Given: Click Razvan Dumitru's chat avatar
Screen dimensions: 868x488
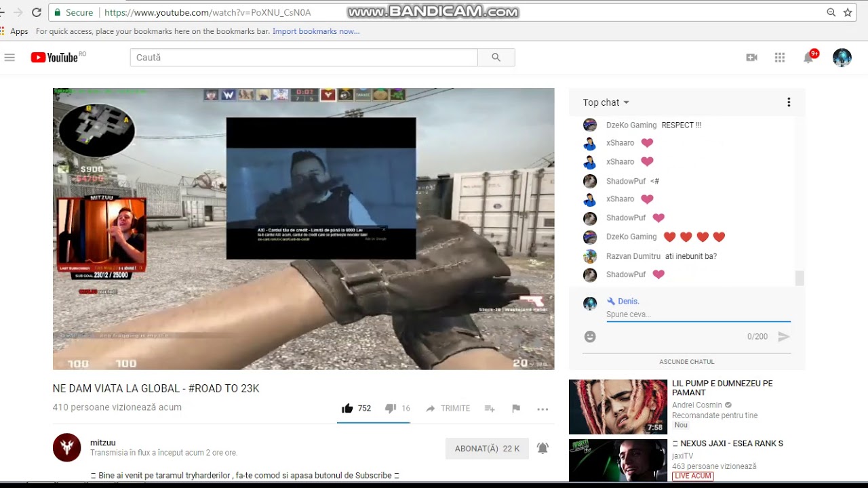Looking at the screenshot, I should click(590, 256).
